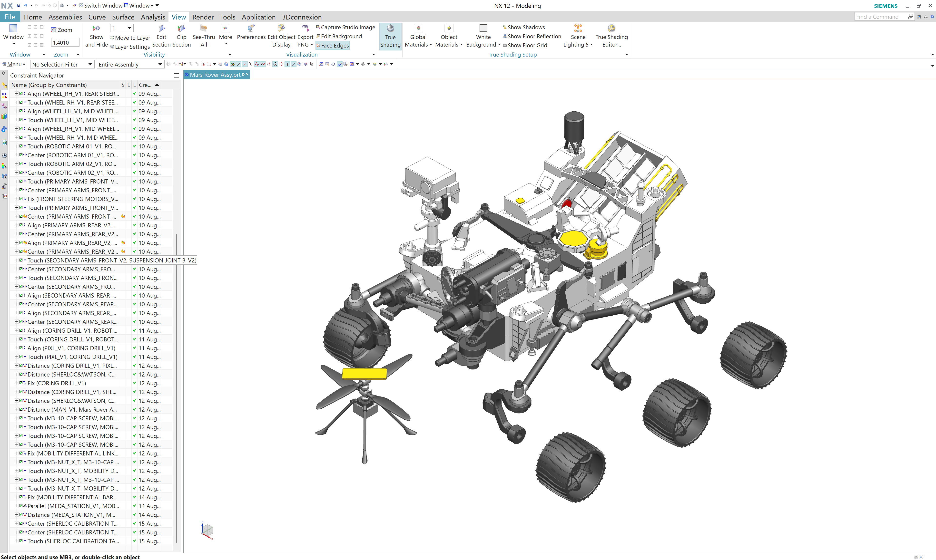Open the Clip Section tool
This screenshot has height=560, width=936.
pos(181,29)
